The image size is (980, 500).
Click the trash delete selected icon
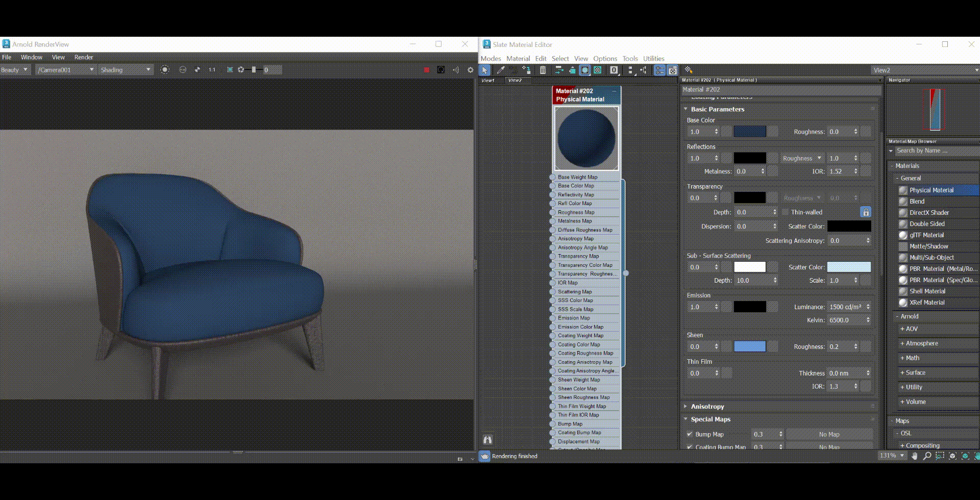point(543,70)
